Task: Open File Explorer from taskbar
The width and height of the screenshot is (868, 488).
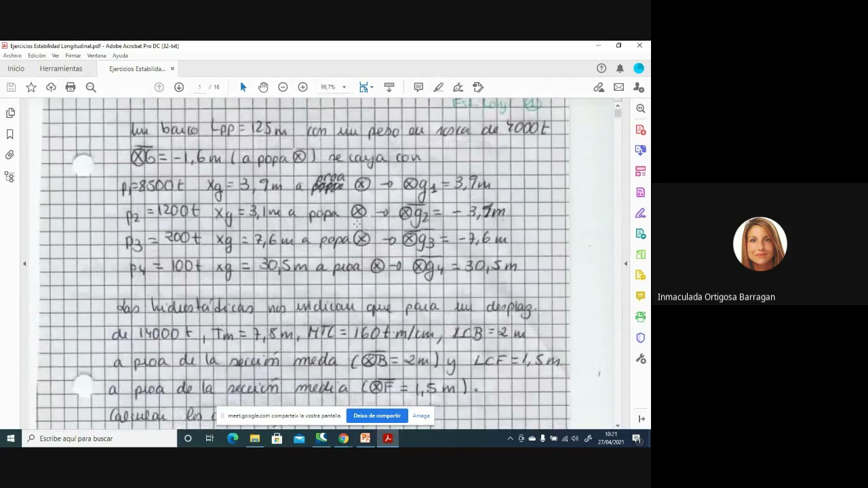Action: [255, 439]
